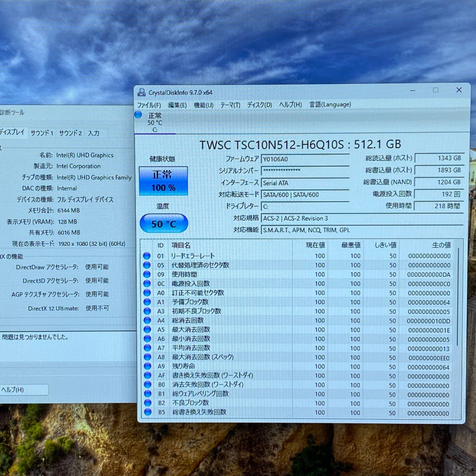476x476 pixels.
Task: Switch to the サウンド 1 tab
Action: pyautogui.click(x=42, y=133)
